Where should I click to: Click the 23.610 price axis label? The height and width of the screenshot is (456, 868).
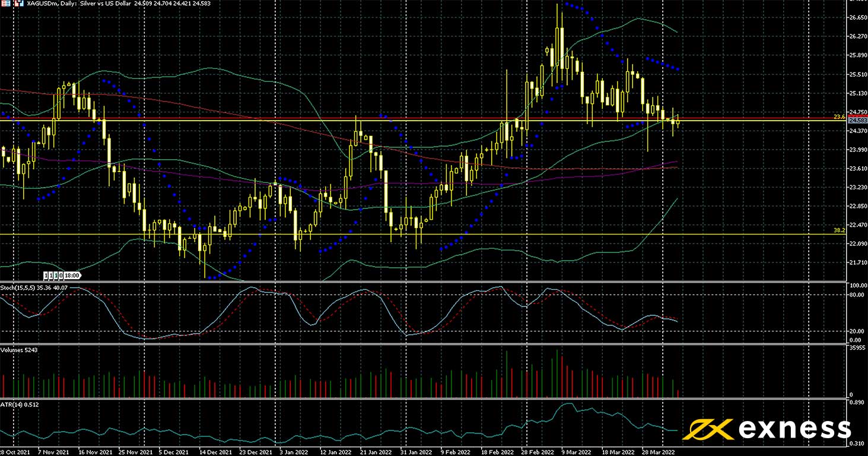(x=857, y=169)
